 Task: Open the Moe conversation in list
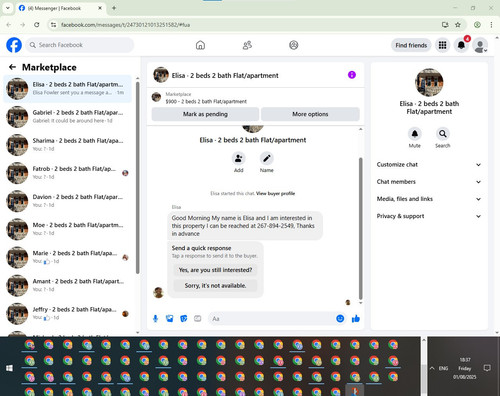[x=68, y=229]
